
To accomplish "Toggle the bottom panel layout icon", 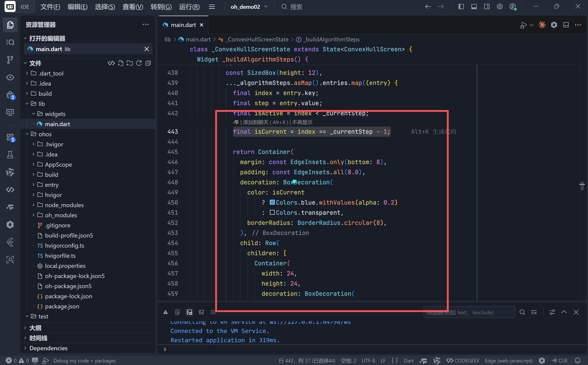I will point(474,7).
